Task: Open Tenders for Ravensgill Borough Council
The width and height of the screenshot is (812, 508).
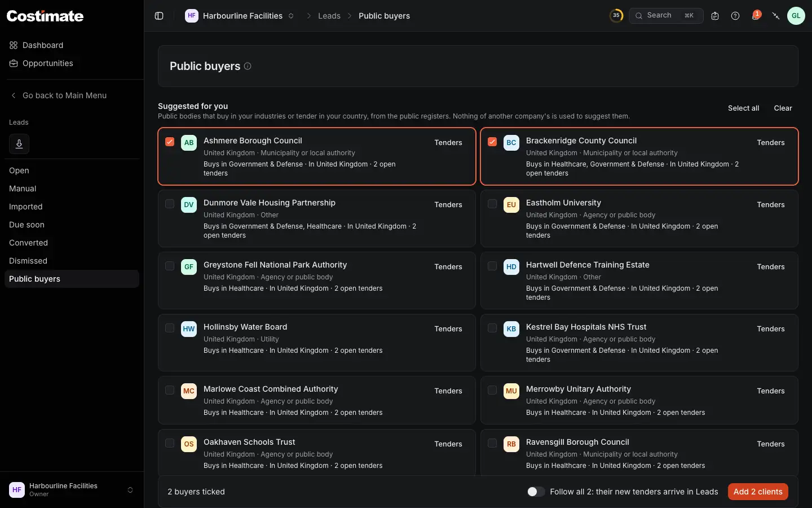Action: [x=771, y=444]
